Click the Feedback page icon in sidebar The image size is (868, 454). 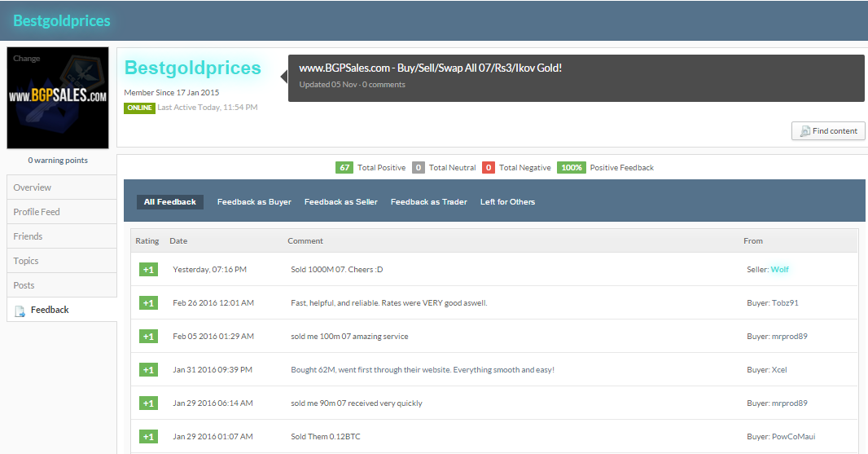[x=20, y=311]
